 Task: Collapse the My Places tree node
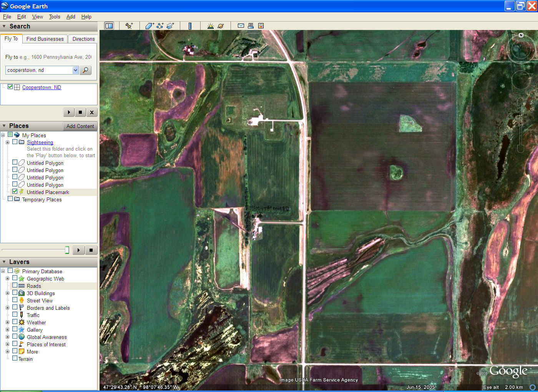pyautogui.click(x=3, y=135)
